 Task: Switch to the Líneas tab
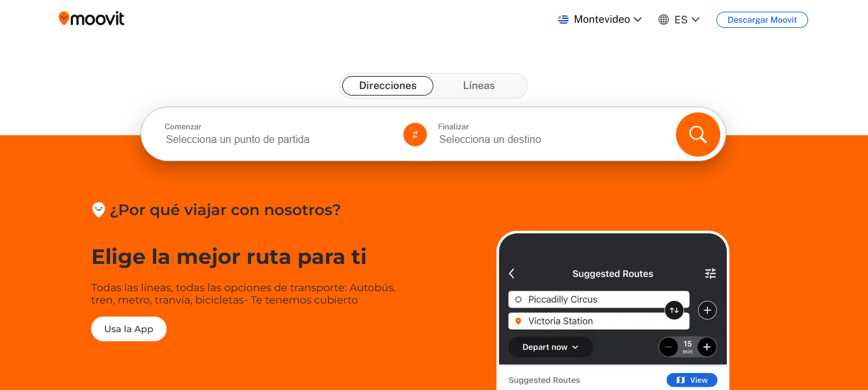[x=479, y=86]
